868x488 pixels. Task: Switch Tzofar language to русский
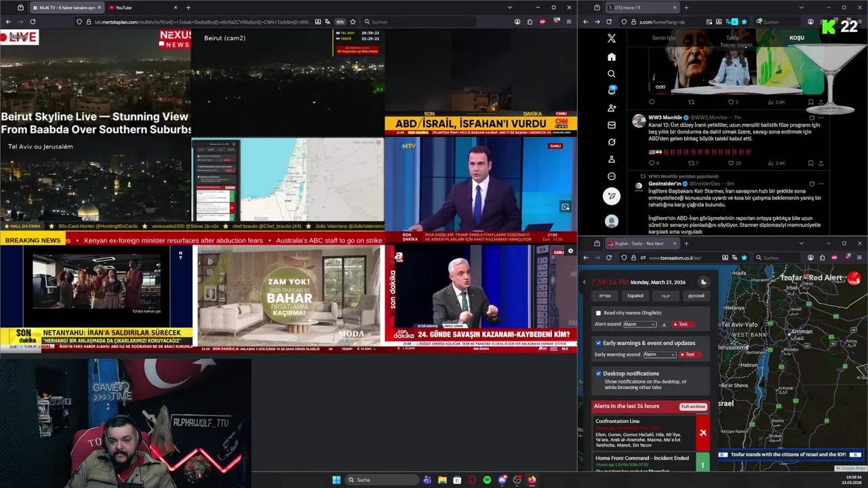coord(696,296)
